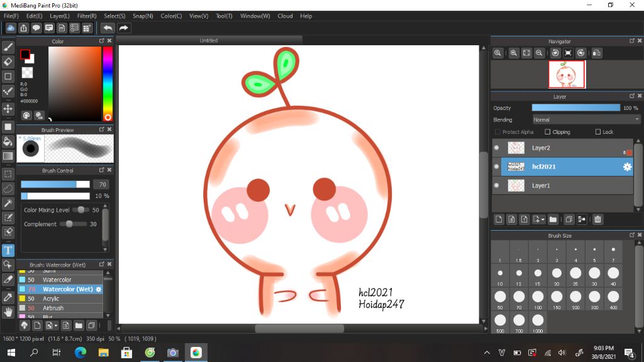The image size is (644, 362).
Task: Click the rainbow hue strip
Action: (x=108, y=84)
